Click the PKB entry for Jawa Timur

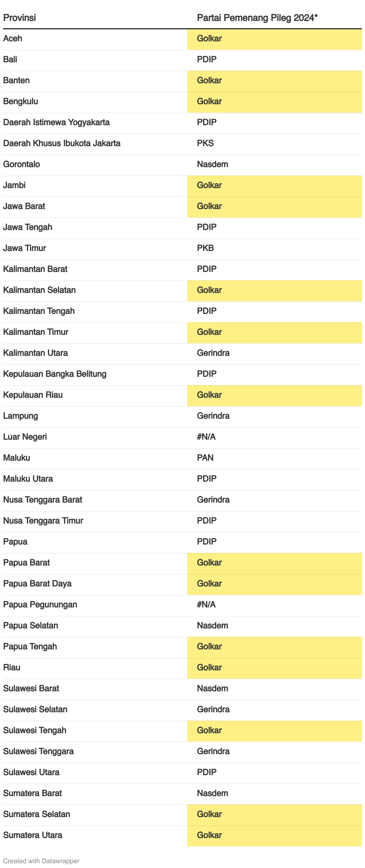pyautogui.click(x=205, y=248)
